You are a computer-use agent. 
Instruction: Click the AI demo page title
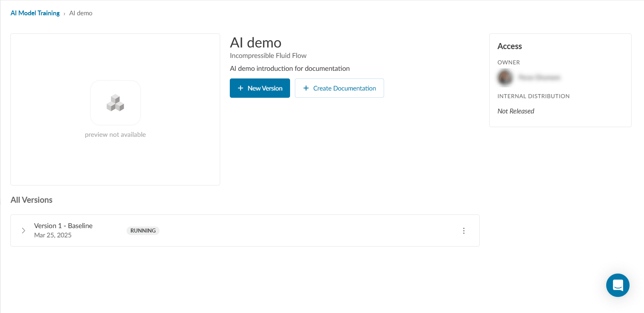click(x=256, y=43)
